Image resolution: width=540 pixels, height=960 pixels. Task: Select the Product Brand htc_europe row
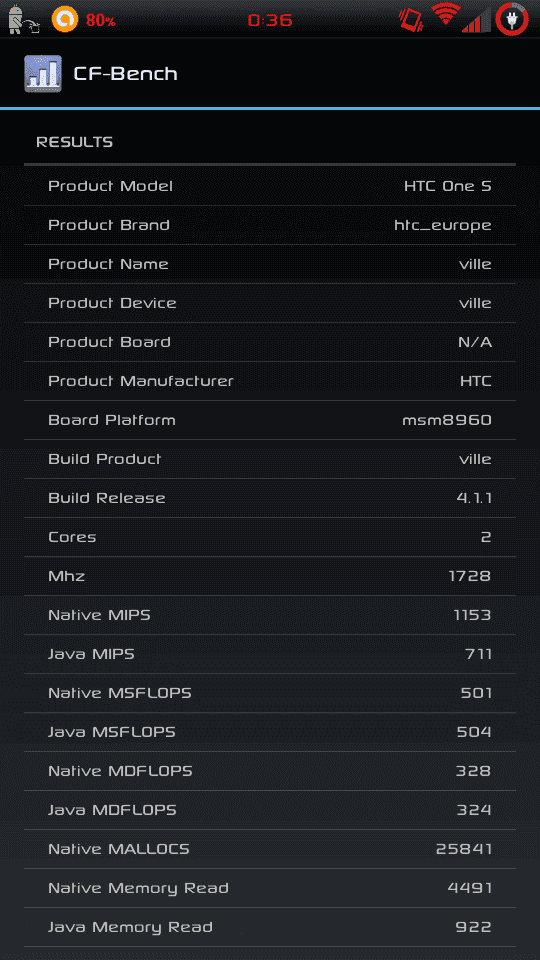[x=270, y=225]
